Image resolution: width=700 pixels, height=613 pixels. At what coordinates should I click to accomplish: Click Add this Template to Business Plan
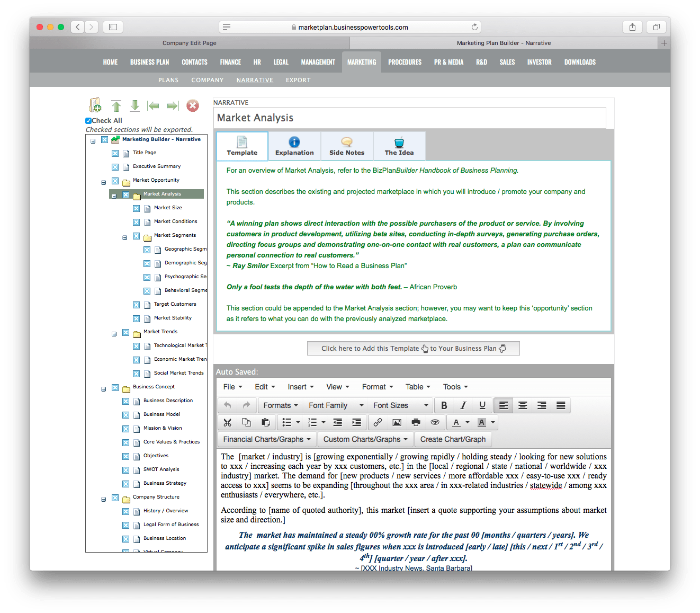coord(414,348)
